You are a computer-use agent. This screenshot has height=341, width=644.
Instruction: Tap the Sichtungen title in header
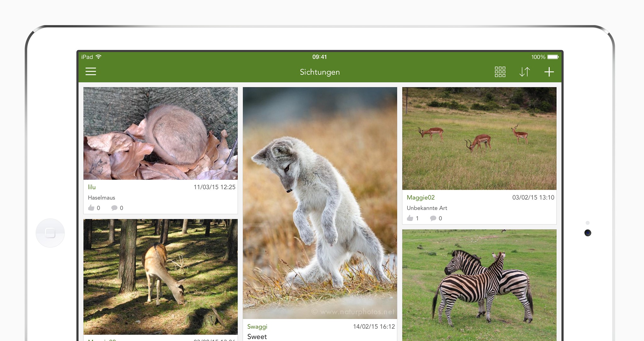[319, 72]
